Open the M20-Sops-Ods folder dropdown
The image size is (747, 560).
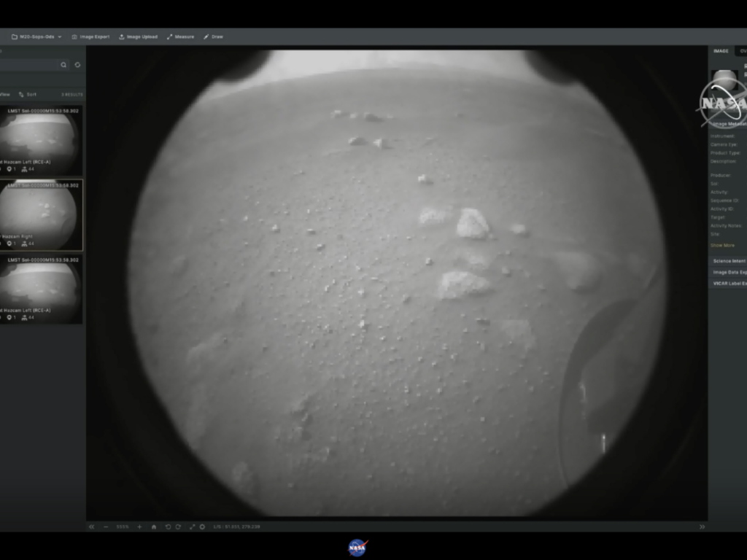coord(36,36)
